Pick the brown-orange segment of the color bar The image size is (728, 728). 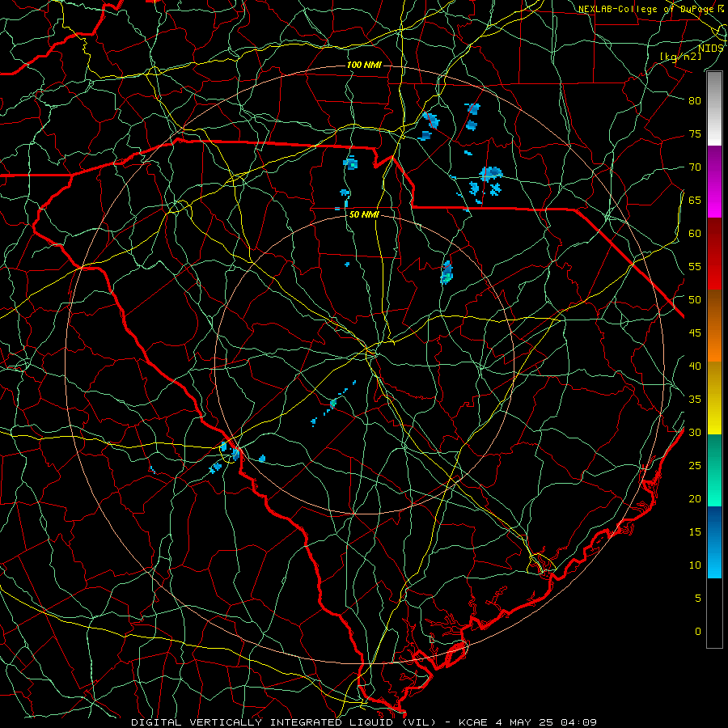[714, 326]
